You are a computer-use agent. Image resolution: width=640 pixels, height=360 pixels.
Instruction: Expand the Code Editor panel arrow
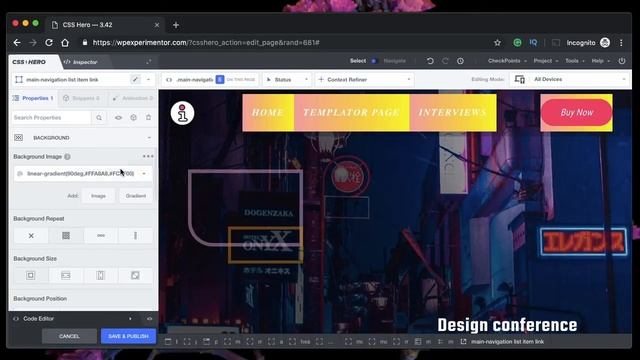click(x=130, y=319)
